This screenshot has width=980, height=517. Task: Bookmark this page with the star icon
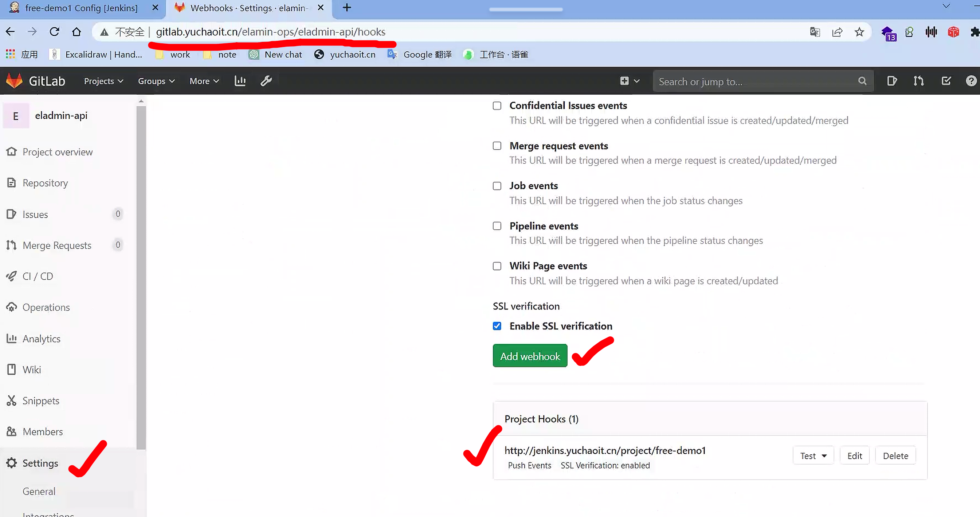pos(859,32)
